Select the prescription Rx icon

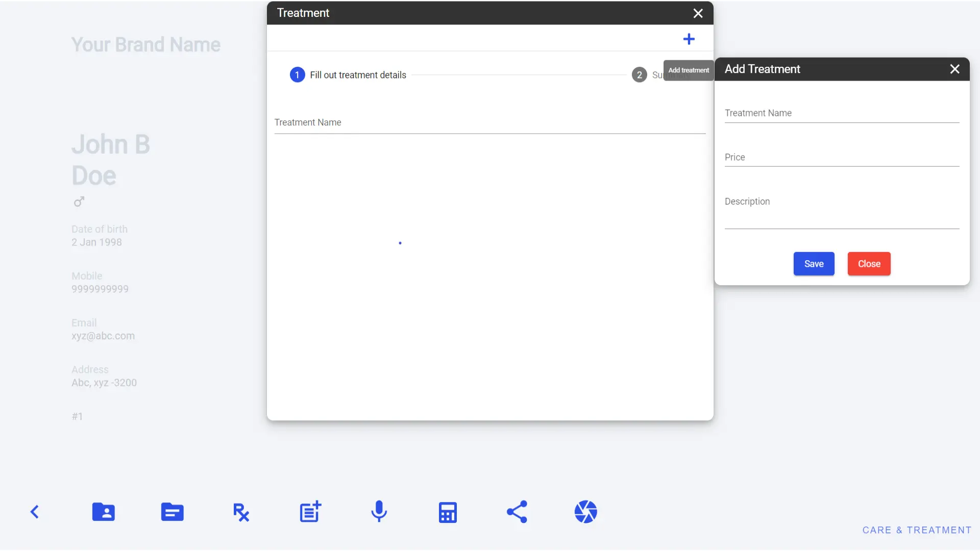pyautogui.click(x=240, y=511)
